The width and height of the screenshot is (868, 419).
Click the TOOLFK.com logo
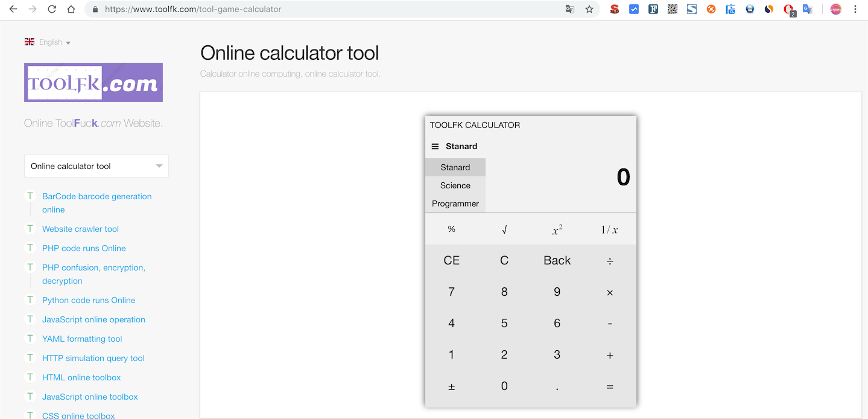93,83
